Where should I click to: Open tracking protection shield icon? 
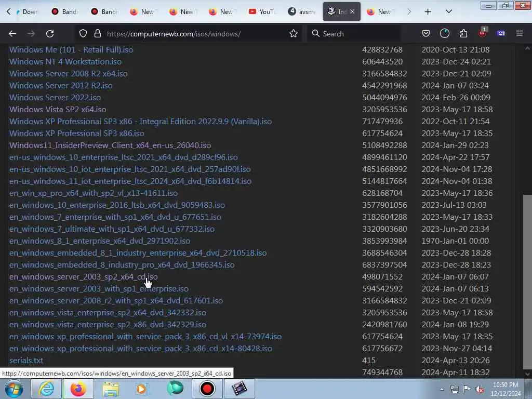coord(83,34)
